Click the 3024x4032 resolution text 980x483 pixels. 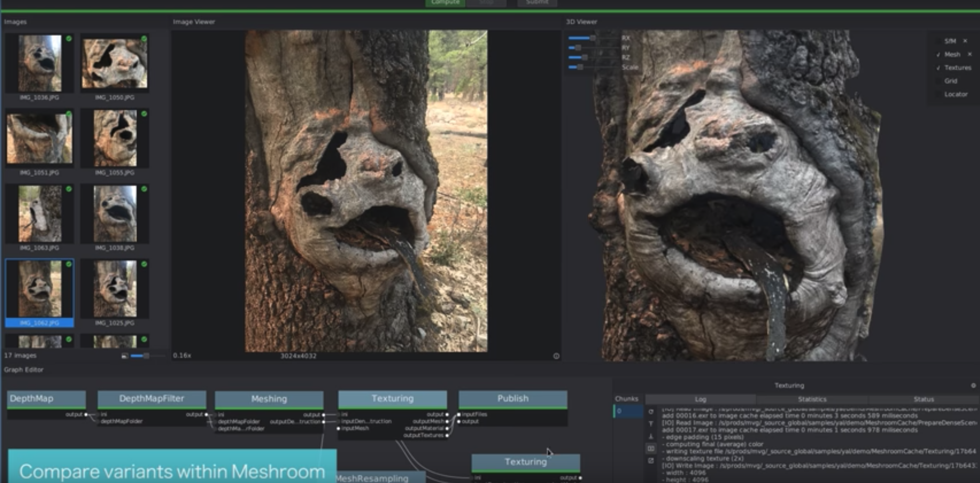[x=298, y=356]
